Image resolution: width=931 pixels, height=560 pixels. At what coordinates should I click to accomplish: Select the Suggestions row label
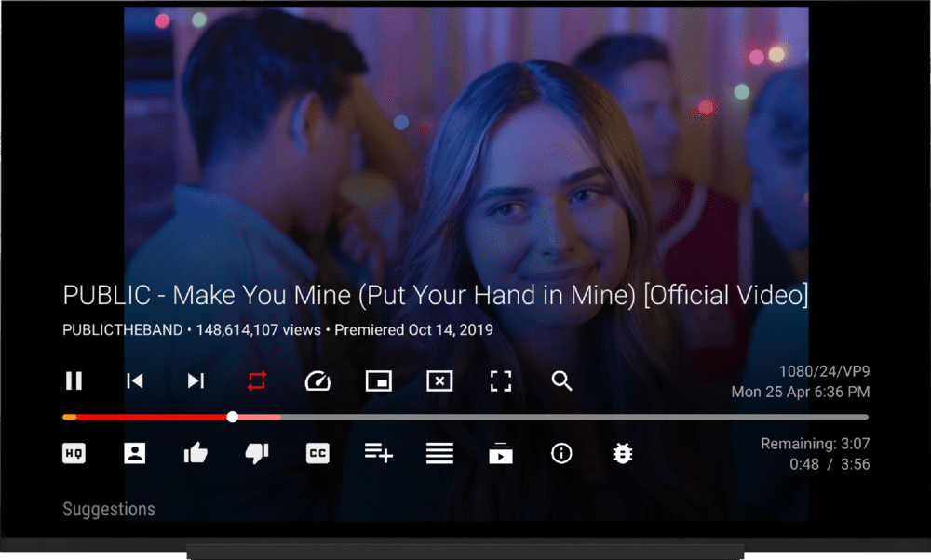[109, 510]
